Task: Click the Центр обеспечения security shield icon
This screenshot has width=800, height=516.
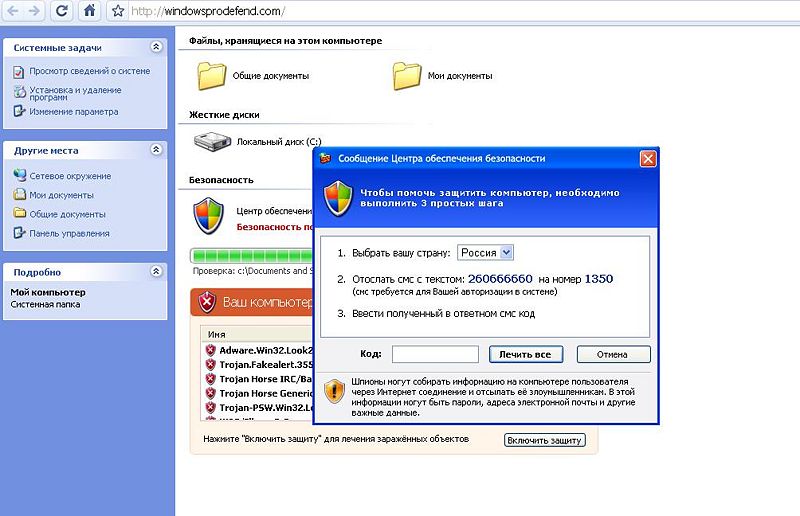Action: 209,214
